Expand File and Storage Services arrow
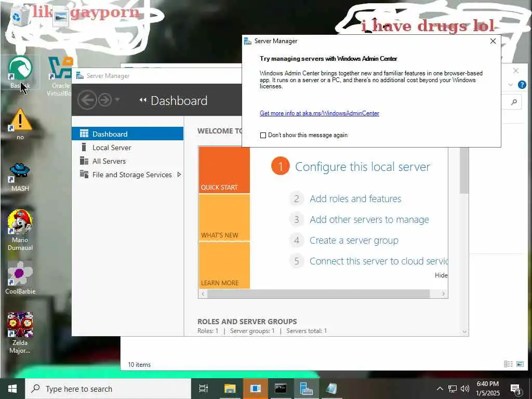The image size is (532, 399). [x=179, y=175]
